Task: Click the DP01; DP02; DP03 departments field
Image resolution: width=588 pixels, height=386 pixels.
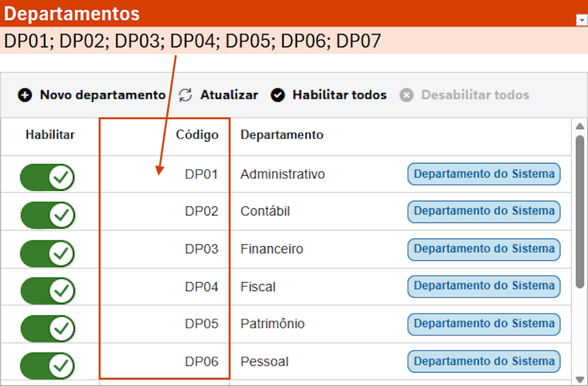Action: tap(294, 40)
